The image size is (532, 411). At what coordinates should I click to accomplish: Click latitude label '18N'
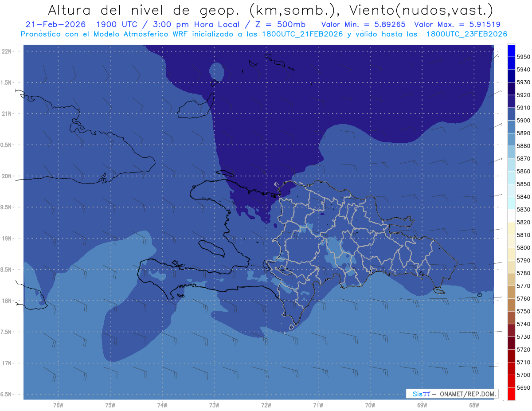tap(8, 301)
